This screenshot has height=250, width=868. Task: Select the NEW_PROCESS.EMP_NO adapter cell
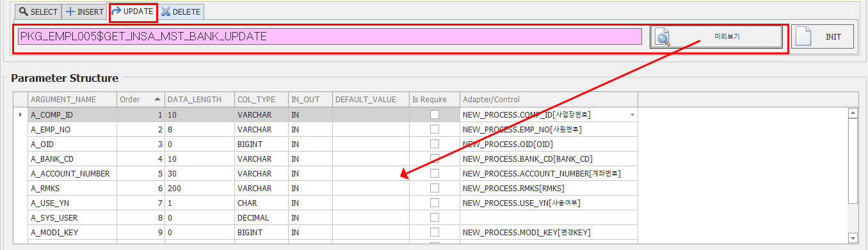point(549,129)
